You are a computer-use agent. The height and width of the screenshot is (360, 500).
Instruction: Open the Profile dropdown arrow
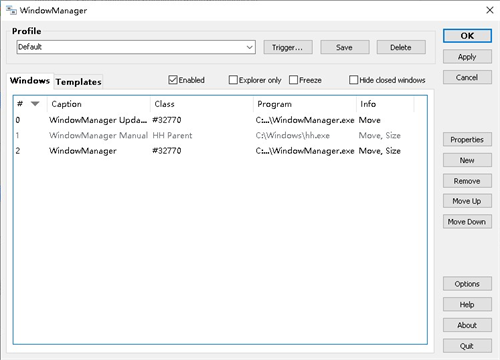tap(249, 47)
